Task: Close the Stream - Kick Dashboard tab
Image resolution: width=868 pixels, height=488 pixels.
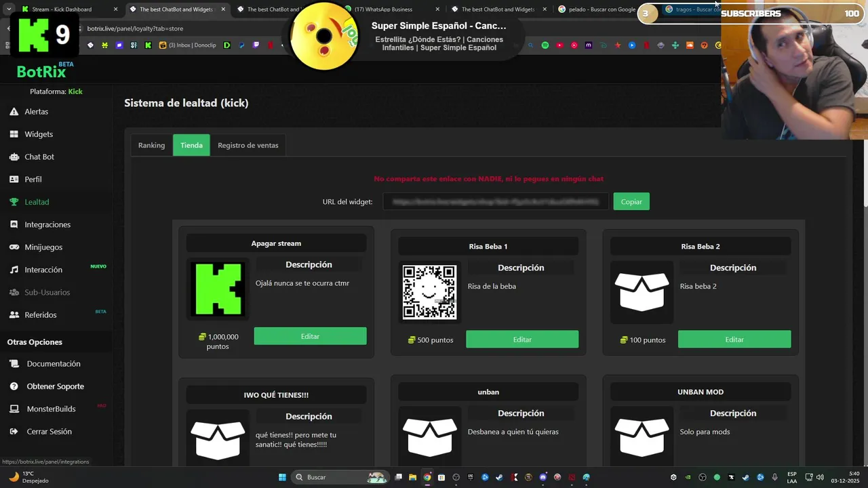Action: (115, 9)
